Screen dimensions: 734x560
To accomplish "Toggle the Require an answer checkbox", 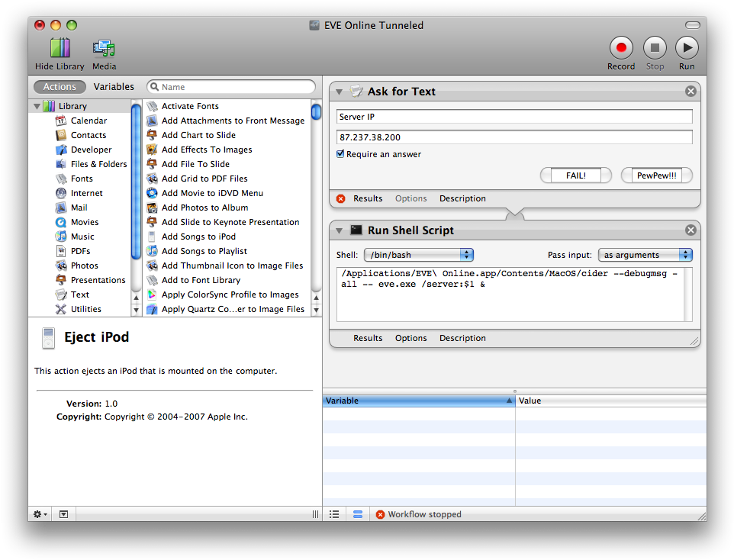I will point(340,153).
